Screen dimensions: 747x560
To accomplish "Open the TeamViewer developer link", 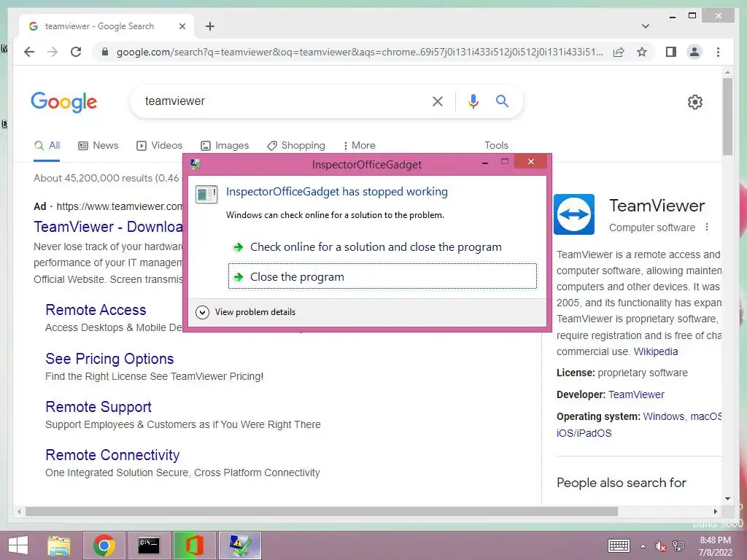I will 636,394.
